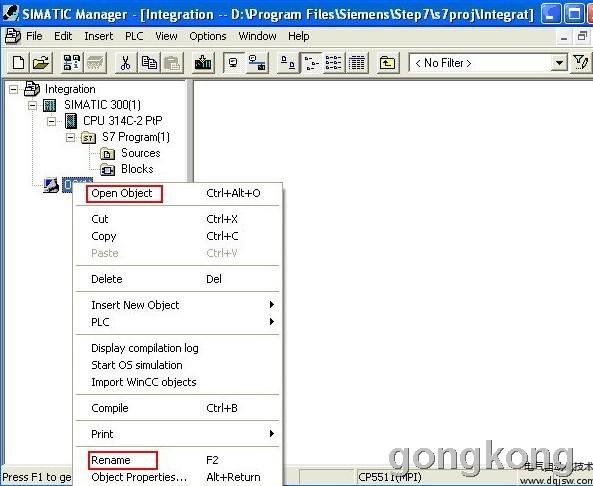The image size is (593, 486).
Task: Collapse the S7 Program(1) node
Action: coord(70,137)
